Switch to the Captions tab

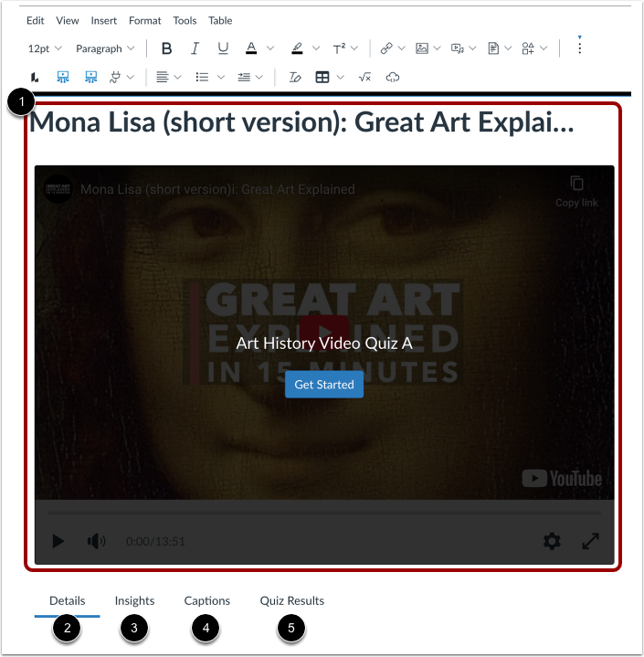click(207, 601)
